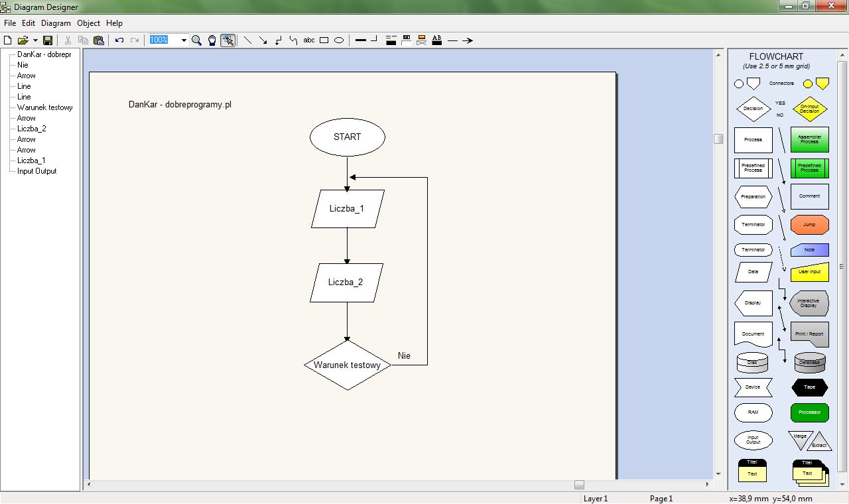Click the Undo icon

[119, 40]
